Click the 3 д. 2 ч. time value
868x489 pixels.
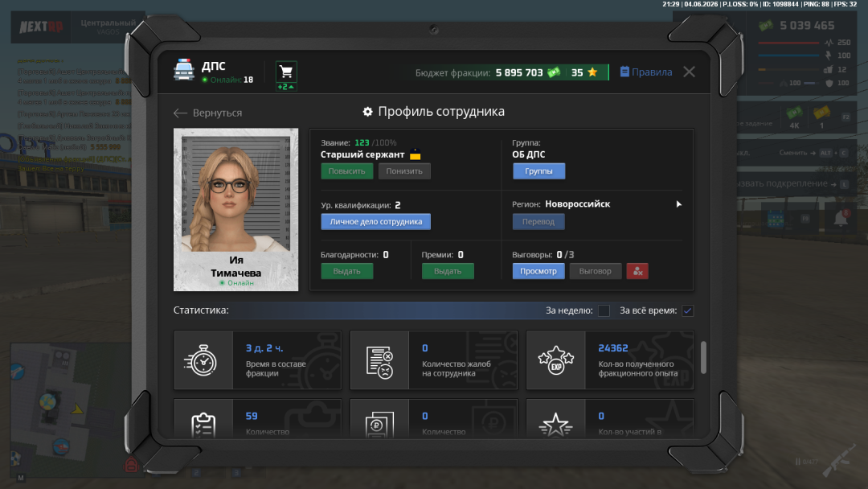pyautogui.click(x=264, y=348)
